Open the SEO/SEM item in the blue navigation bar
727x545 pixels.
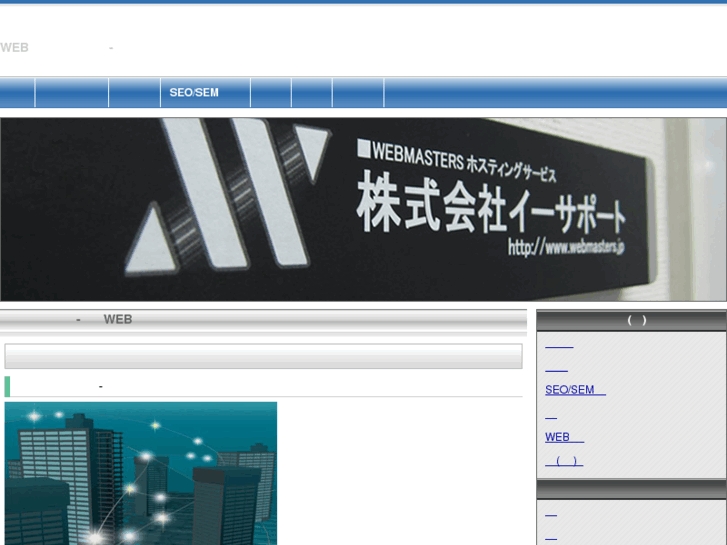coord(205,92)
